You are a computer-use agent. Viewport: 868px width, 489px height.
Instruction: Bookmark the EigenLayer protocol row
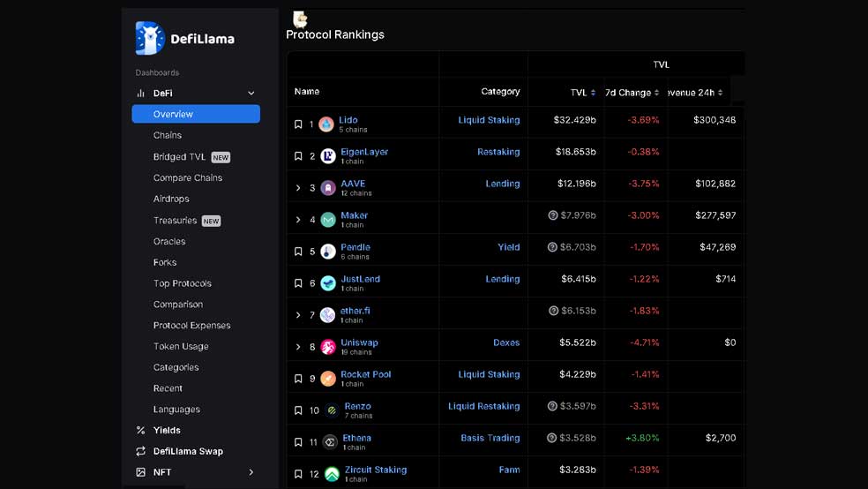point(298,156)
